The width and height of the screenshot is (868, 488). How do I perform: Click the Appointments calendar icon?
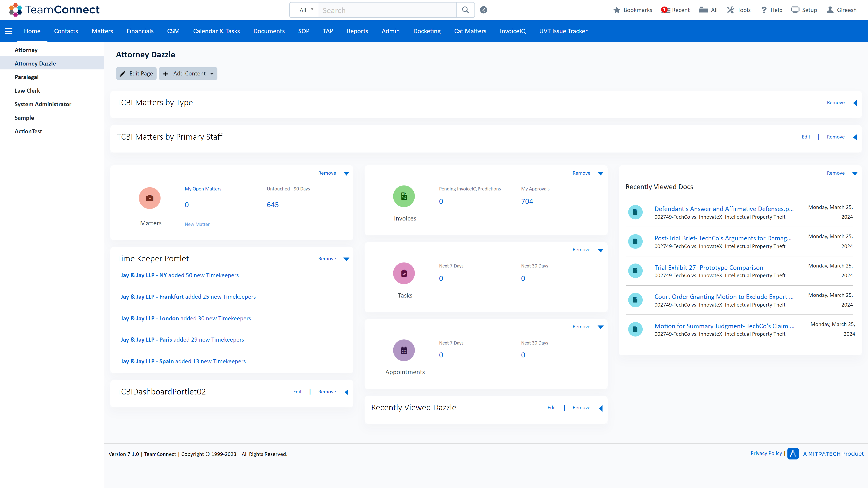[x=404, y=350]
